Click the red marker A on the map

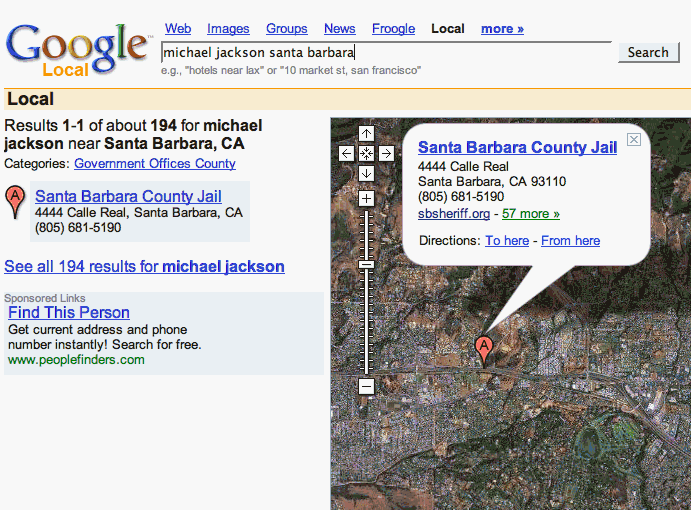tap(484, 352)
